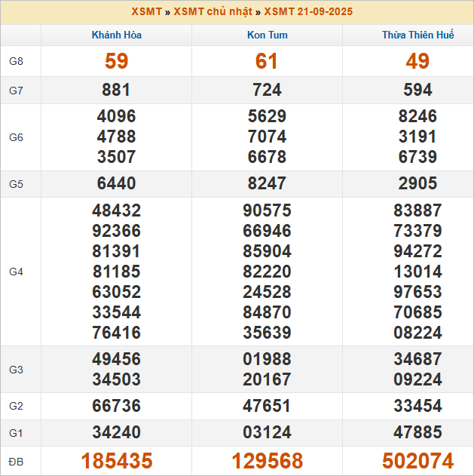The height and width of the screenshot is (476, 474).
Task: Click Khánh Hòa's G8 number 59
Action: [x=116, y=62]
